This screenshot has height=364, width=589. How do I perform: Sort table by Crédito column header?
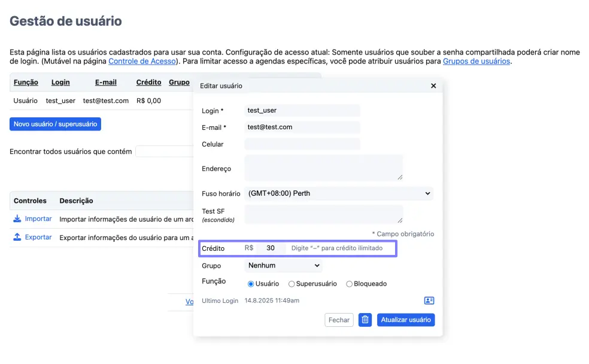coord(149,82)
